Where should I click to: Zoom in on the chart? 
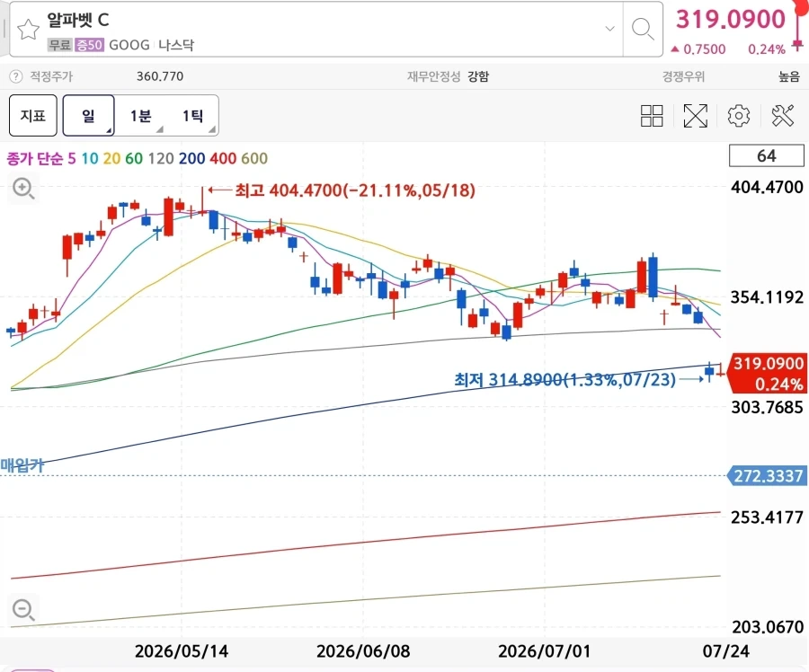coord(23,189)
